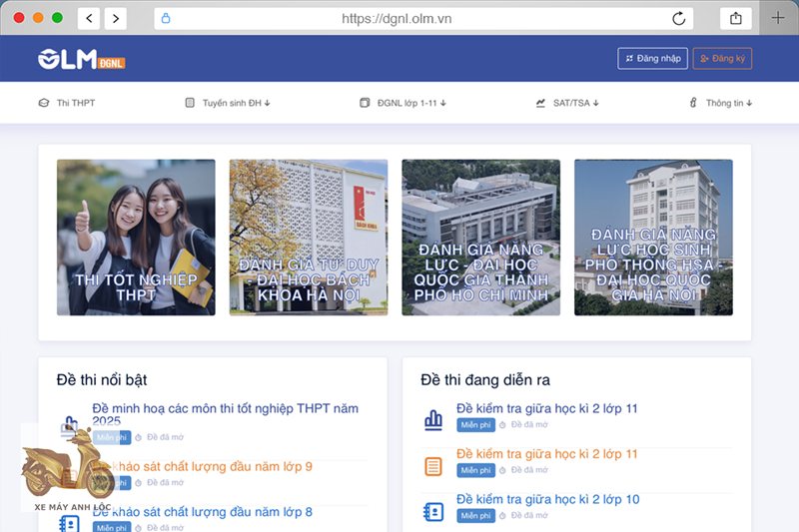Open blue Đề kiểm tra giữa học kì 2 lớp 11

click(x=546, y=408)
